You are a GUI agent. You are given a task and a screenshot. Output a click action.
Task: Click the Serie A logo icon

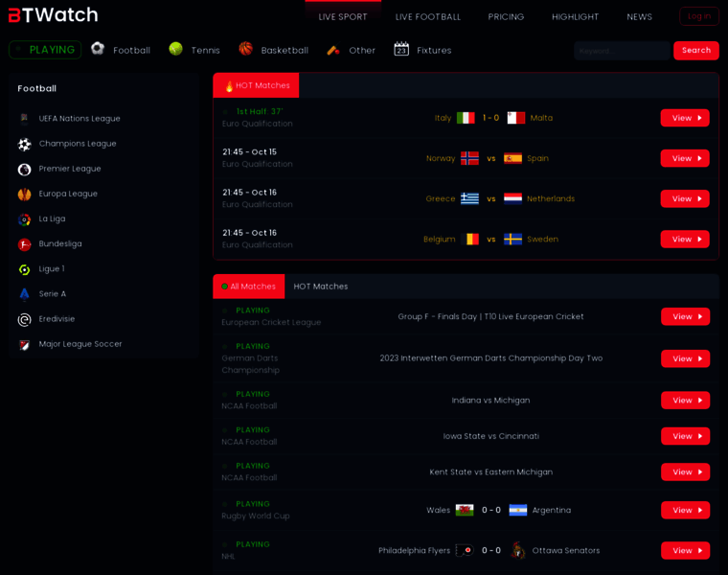point(25,294)
